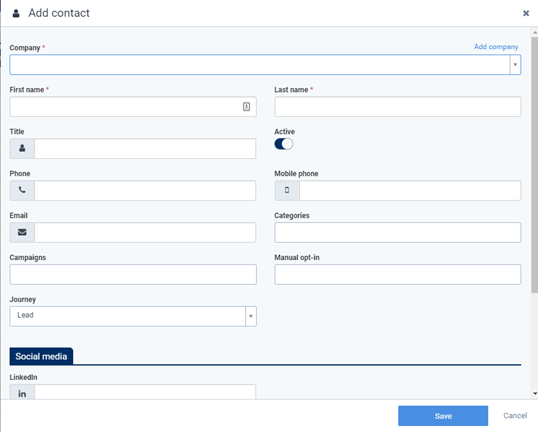Image resolution: width=538 pixels, height=433 pixels.
Task: Click the vertical scrollbar thumb
Action: coord(535,165)
